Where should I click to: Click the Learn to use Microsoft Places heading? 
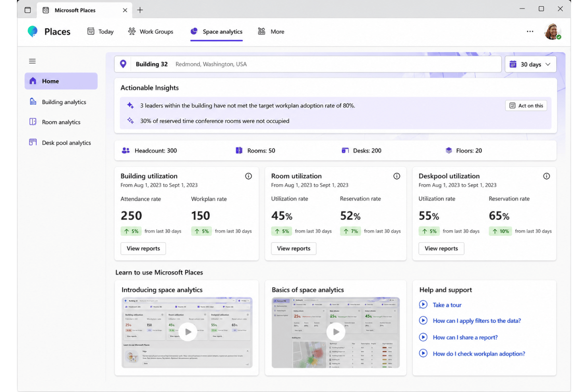(x=159, y=272)
